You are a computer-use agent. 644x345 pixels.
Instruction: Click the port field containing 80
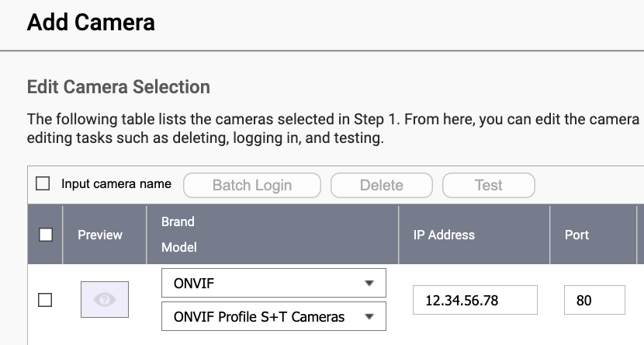(x=594, y=300)
